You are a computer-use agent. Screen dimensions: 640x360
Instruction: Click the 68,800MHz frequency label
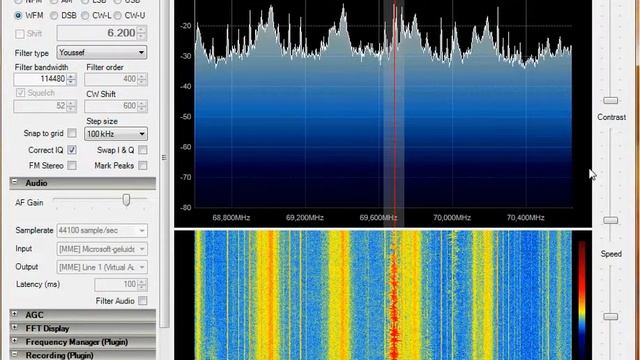[231, 218]
